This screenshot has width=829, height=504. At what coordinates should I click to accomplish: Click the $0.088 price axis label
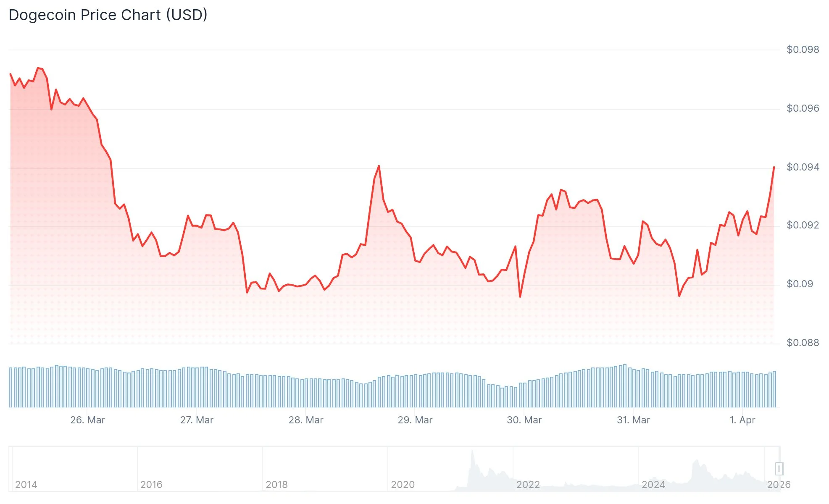[x=803, y=343]
